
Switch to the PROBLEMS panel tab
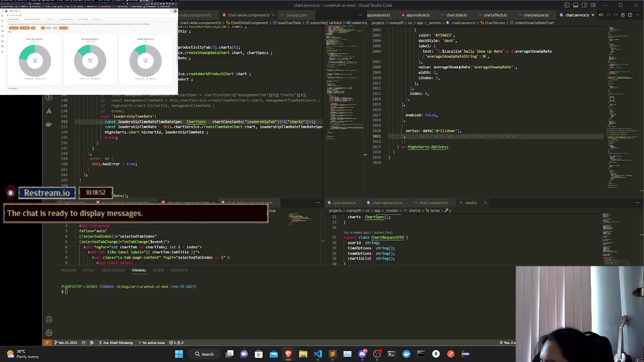point(69,270)
